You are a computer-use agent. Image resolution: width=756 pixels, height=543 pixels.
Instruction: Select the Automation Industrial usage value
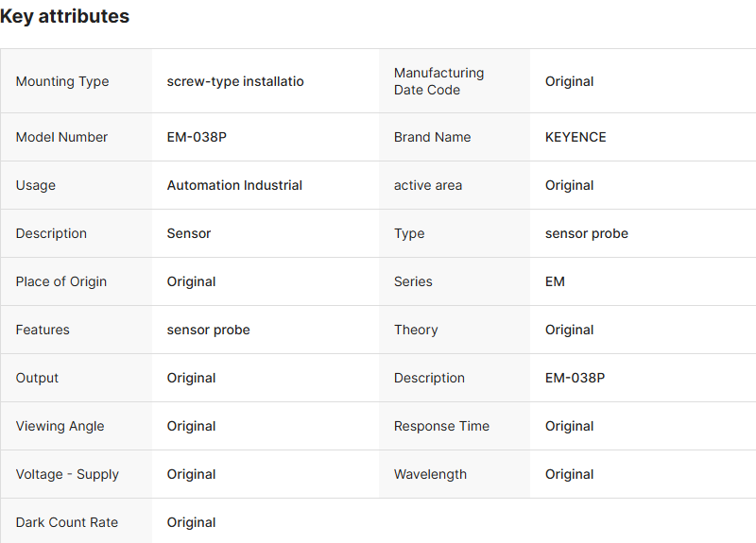(x=234, y=185)
